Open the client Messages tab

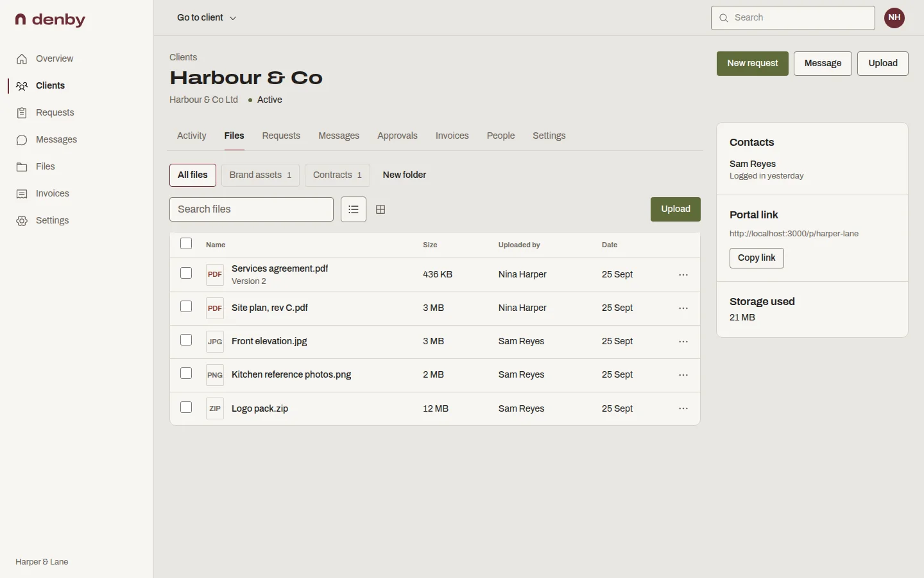[x=339, y=136]
